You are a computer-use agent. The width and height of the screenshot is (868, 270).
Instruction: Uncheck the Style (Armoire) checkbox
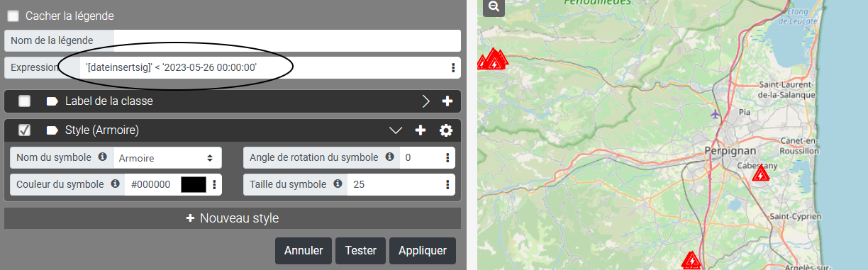point(25,130)
